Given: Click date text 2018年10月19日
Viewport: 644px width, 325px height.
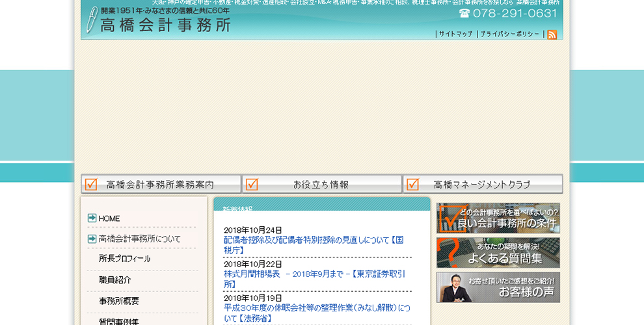Looking at the screenshot, I should pos(253,298).
